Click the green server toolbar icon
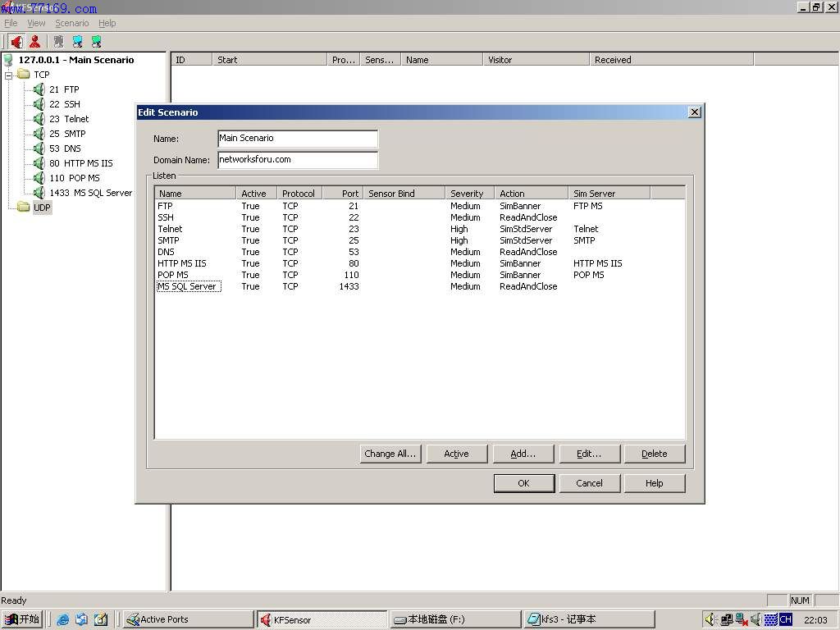 click(x=96, y=41)
